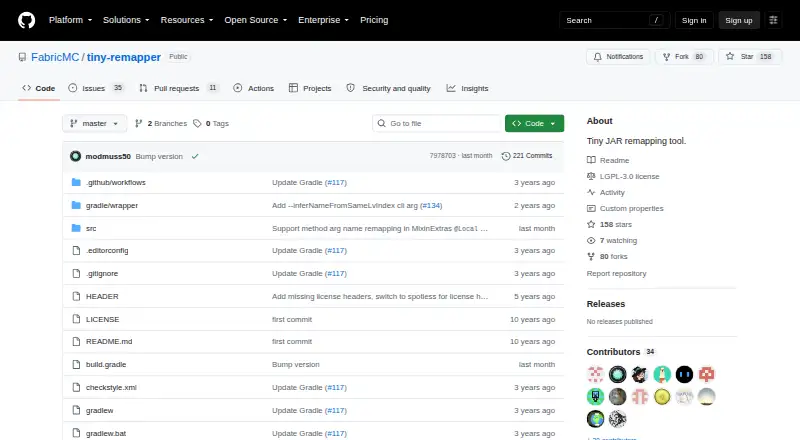The image size is (800, 440).
Task: Open the master branch selector
Action: [x=94, y=124]
